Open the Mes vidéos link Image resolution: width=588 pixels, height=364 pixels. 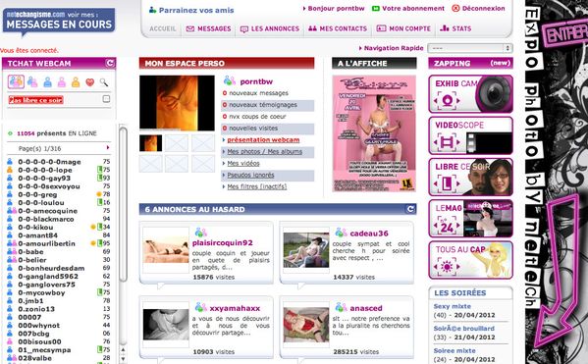243,164
